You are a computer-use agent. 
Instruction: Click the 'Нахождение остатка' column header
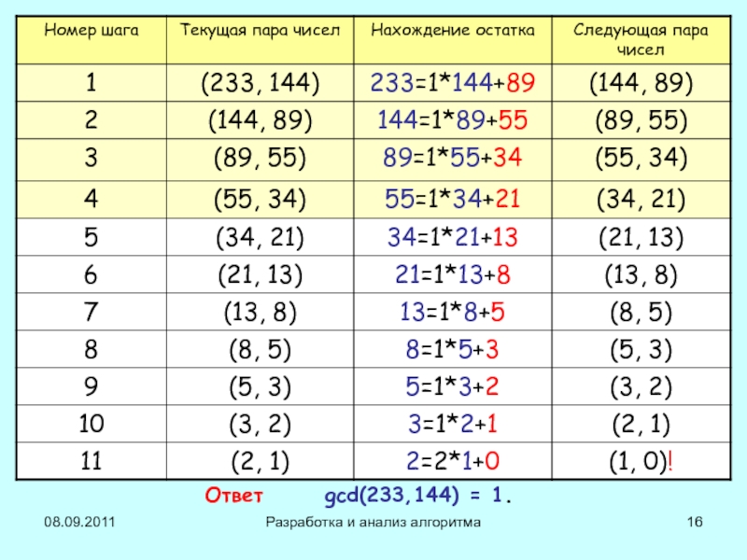click(453, 40)
